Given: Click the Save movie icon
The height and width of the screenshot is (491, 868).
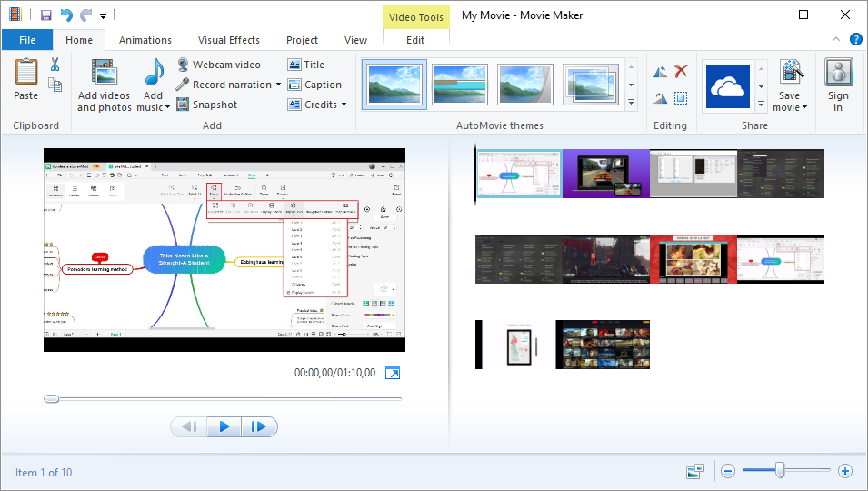Looking at the screenshot, I should point(791,73).
